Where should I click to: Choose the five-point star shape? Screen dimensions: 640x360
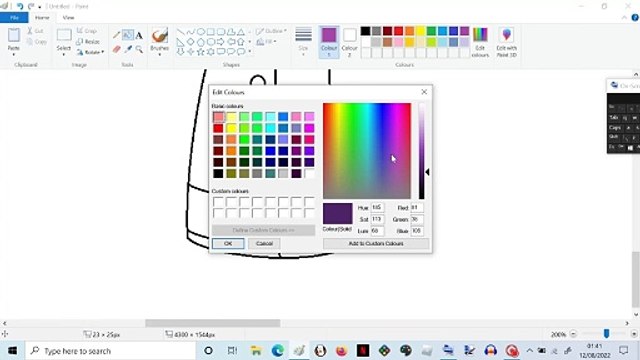point(201,51)
